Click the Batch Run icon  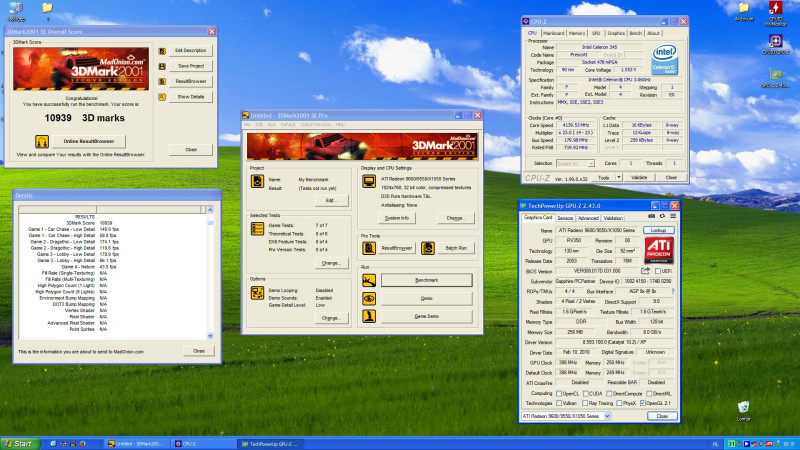coord(428,248)
